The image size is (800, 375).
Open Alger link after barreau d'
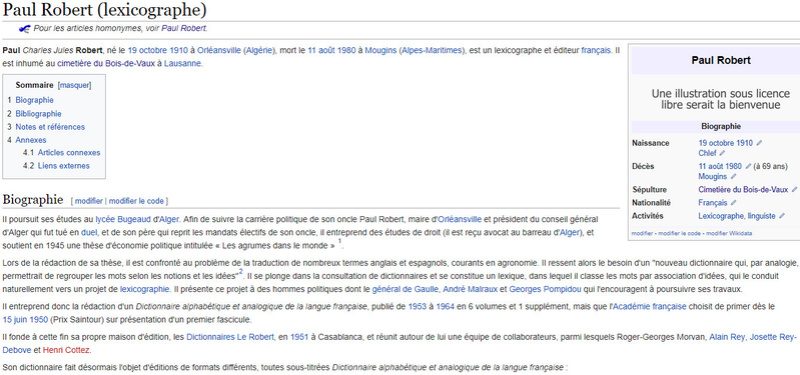[570, 233]
